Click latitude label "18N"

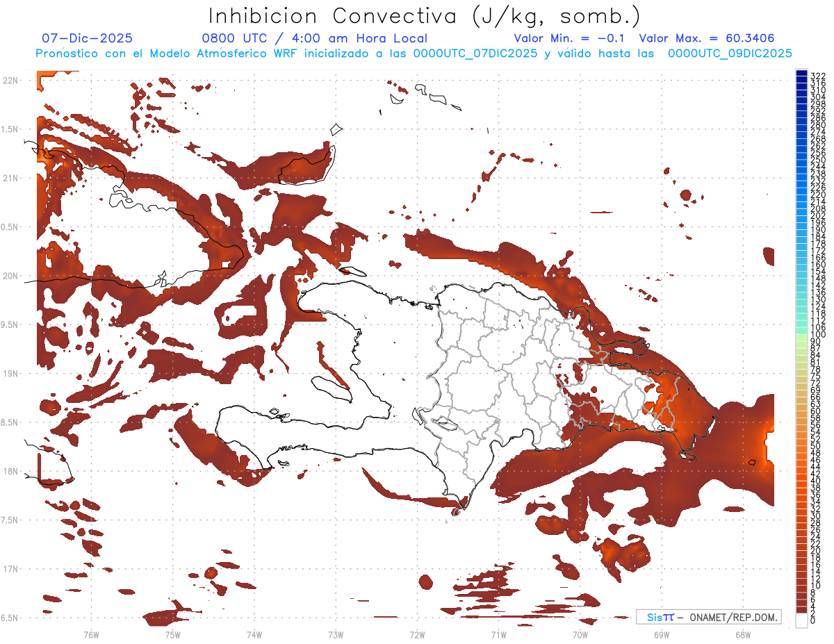10,471
